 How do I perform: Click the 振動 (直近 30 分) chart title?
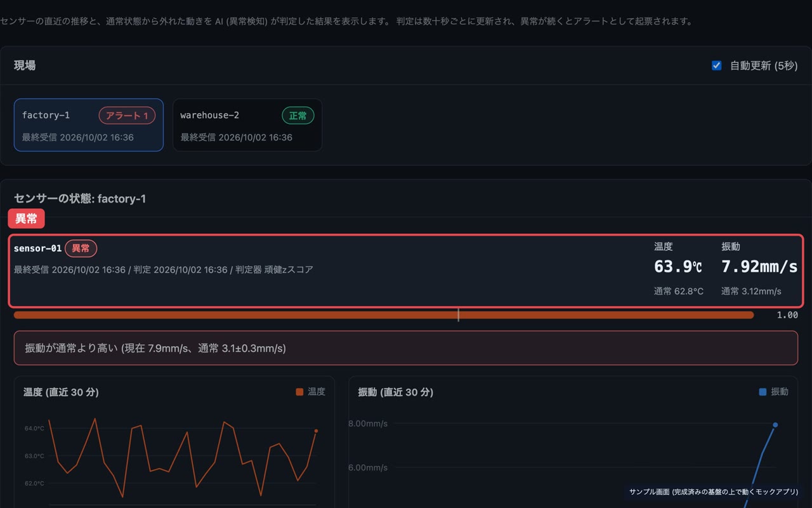click(395, 392)
